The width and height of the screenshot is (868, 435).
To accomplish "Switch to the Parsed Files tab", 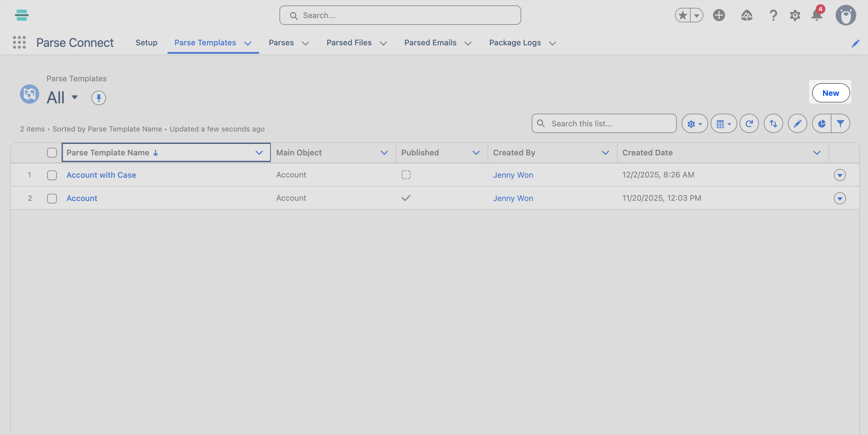I will tap(349, 43).
